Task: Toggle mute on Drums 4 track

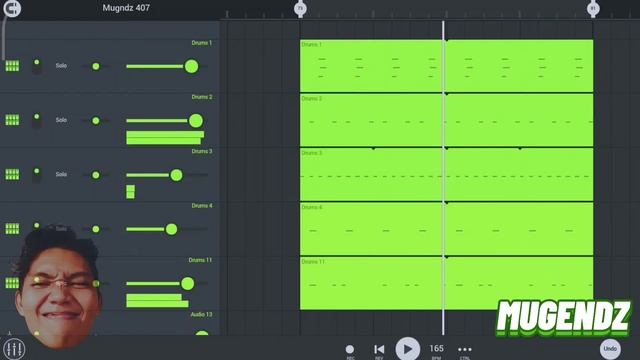Action: [37, 226]
